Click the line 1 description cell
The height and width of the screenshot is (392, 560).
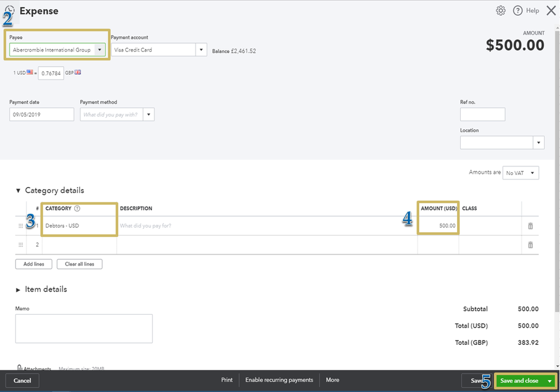[x=267, y=226]
